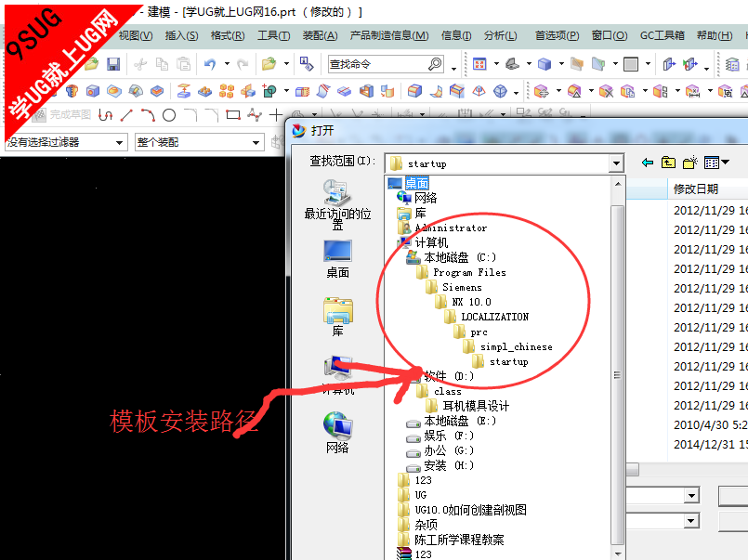
Task: Click the orange pattern feature icon
Action: 227,91
